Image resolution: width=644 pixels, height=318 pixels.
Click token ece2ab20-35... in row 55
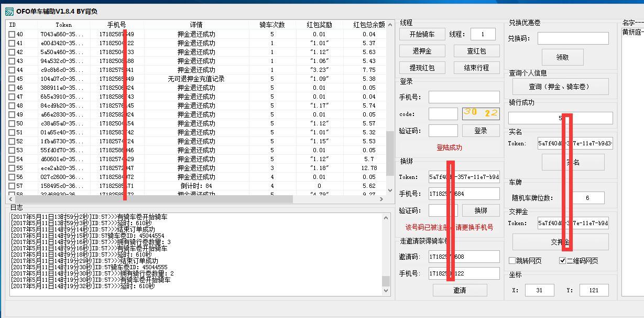click(x=62, y=168)
